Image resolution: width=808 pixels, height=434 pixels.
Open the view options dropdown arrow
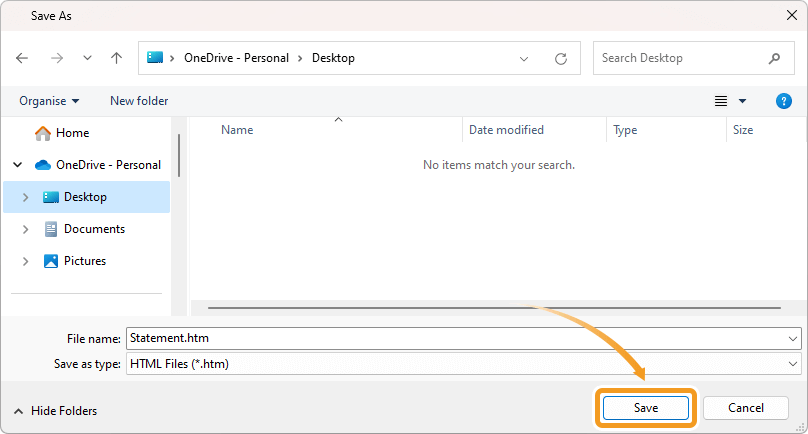(x=743, y=101)
